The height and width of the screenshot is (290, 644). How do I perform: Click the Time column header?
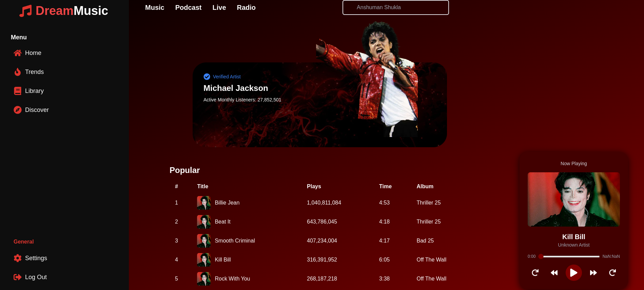[x=385, y=187]
